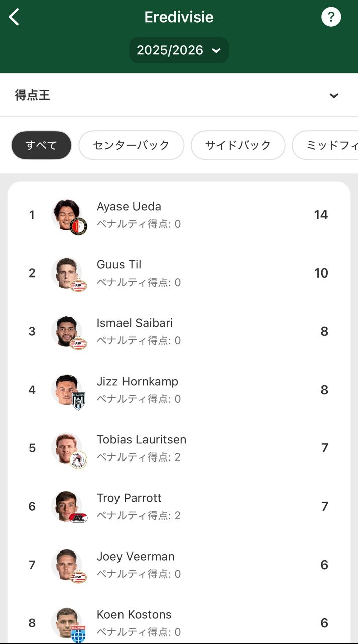Tap Ayase Ueda's player photo
The width and height of the screenshot is (358, 644).
[x=67, y=215]
